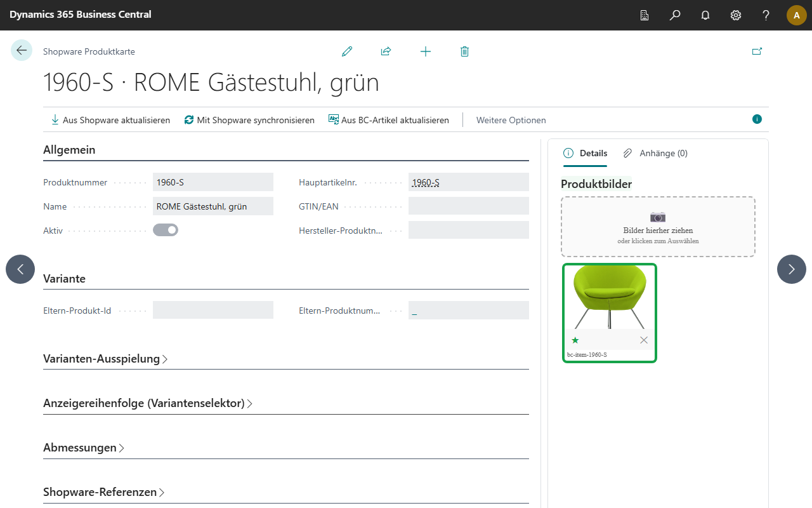This screenshot has width=812, height=508.
Task: Delete the record via trash icon
Action: coord(464,51)
